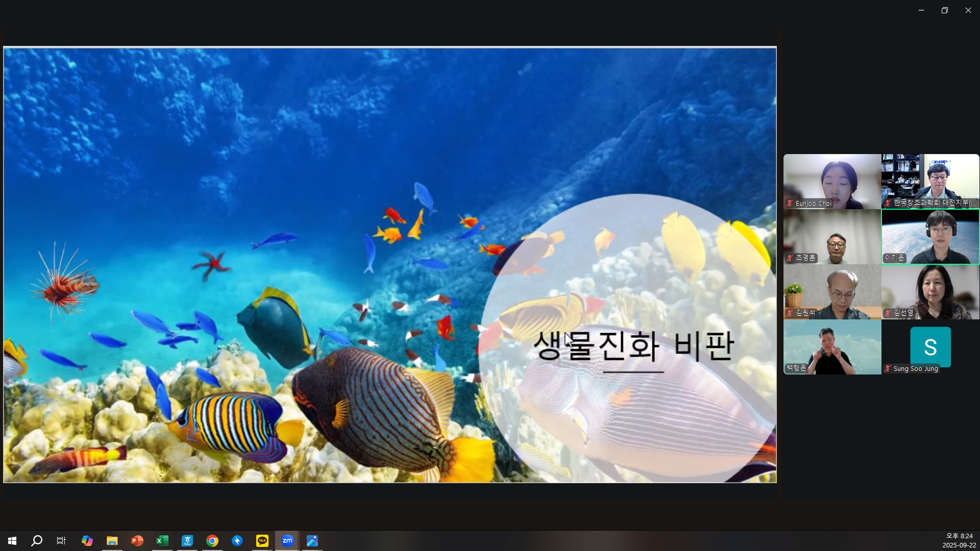Switch to Excel in the taskbar
The width and height of the screenshot is (980, 551).
click(162, 540)
